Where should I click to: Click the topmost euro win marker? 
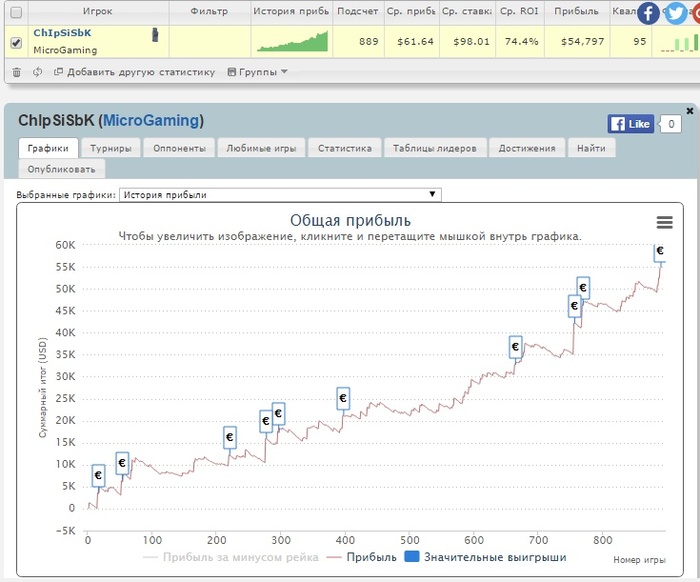[x=660, y=251]
